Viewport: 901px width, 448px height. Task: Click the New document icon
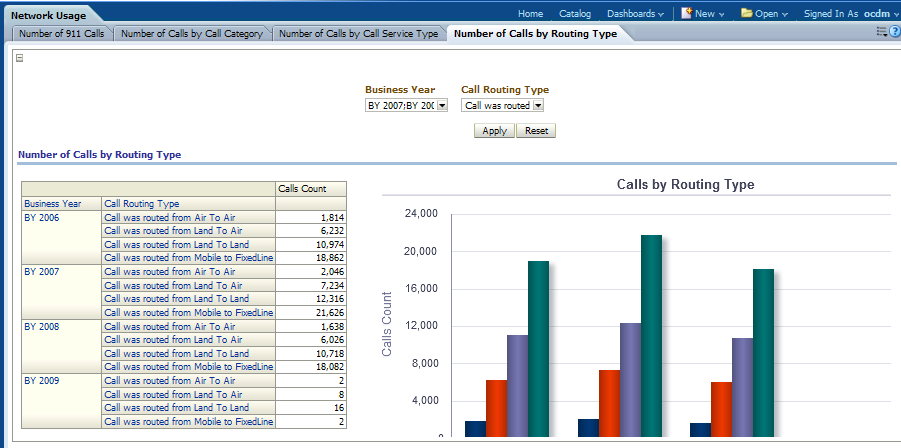[x=687, y=14]
